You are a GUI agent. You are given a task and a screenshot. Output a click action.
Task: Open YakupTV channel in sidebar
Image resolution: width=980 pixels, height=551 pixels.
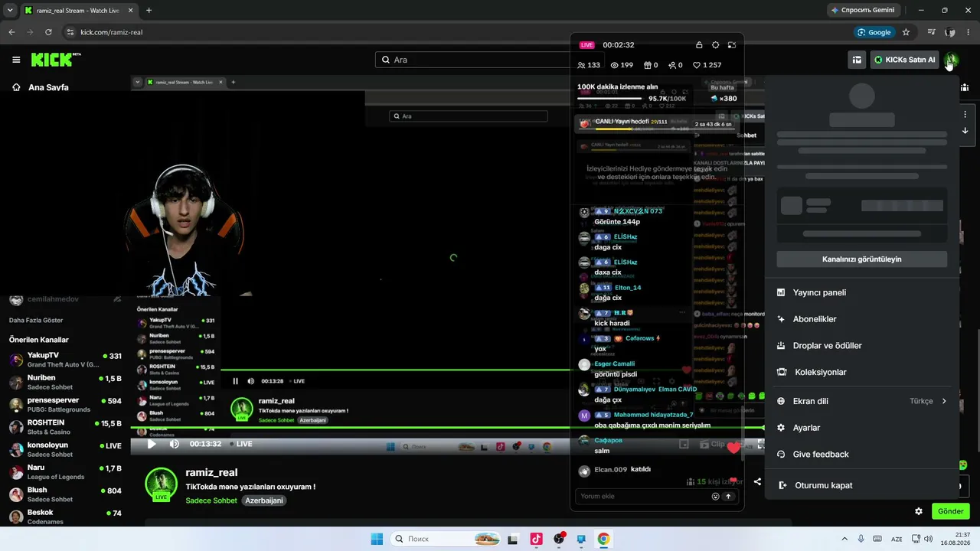click(x=65, y=360)
